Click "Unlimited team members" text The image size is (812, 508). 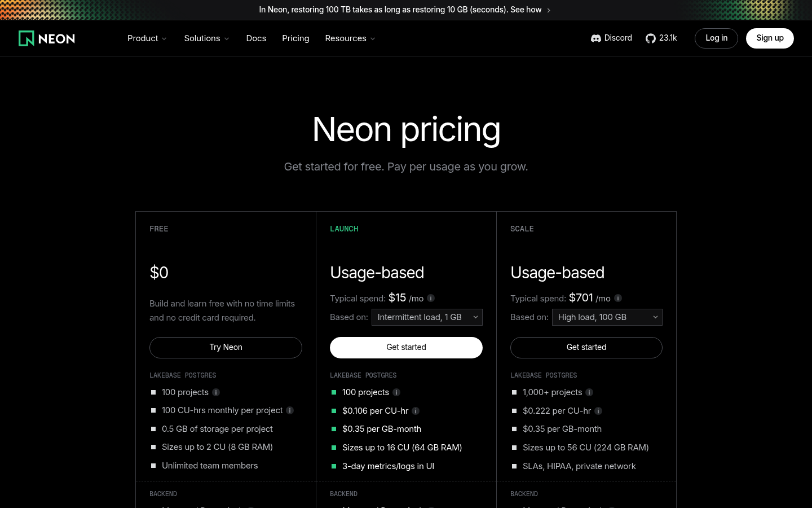[x=210, y=466]
